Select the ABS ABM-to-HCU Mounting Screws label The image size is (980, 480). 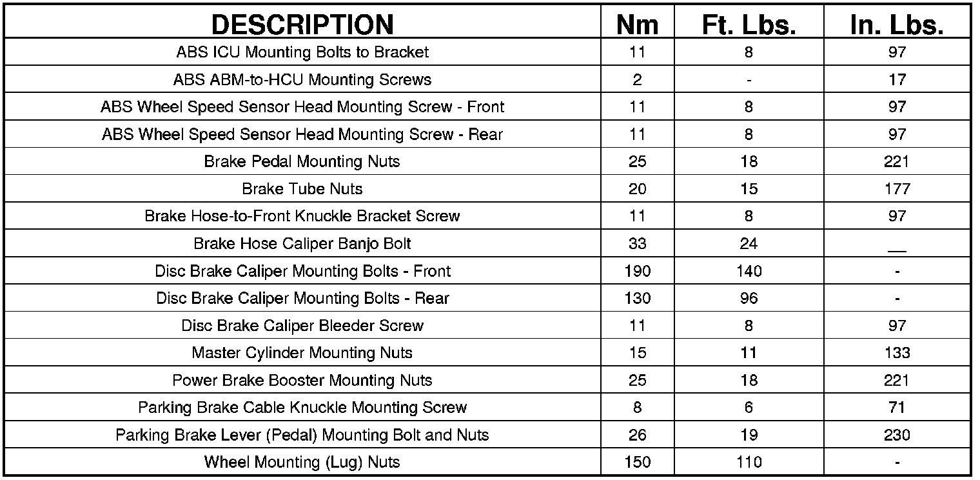tap(302, 80)
